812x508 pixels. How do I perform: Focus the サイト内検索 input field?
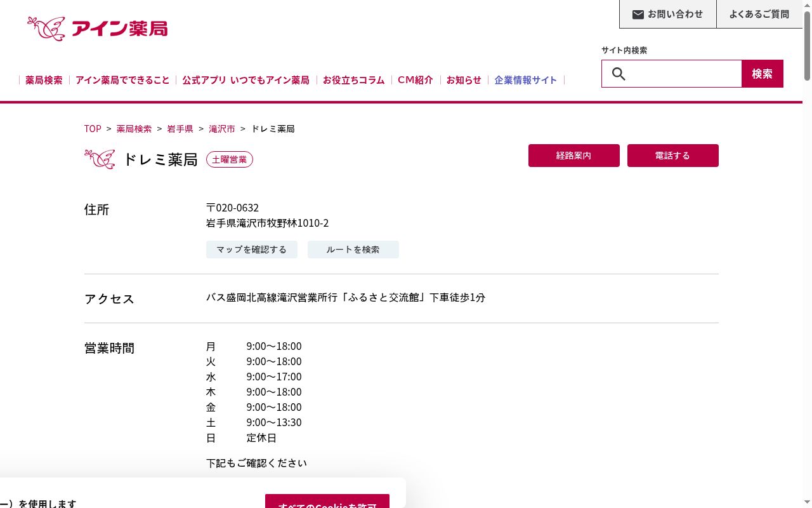click(672, 74)
